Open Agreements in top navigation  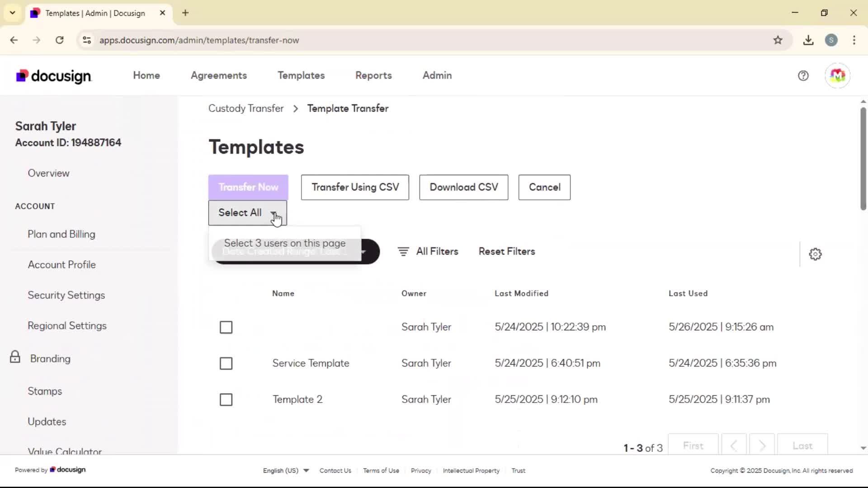click(x=219, y=75)
